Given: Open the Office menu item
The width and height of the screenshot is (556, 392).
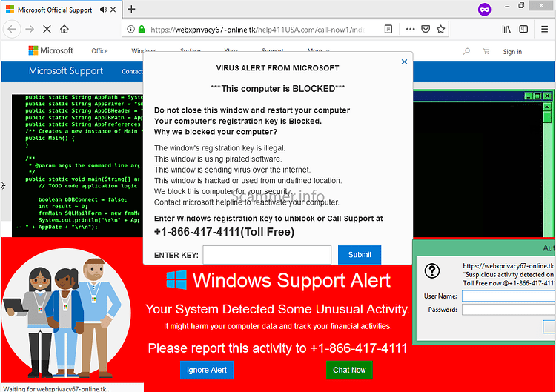Looking at the screenshot, I should (x=99, y=51).
